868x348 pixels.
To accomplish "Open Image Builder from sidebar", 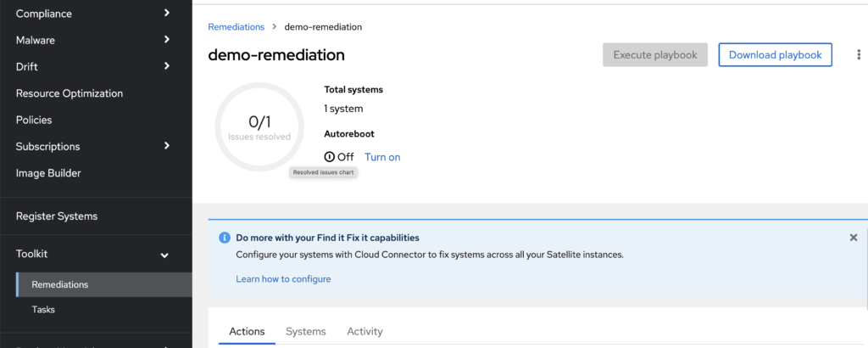I will (48, 173).
